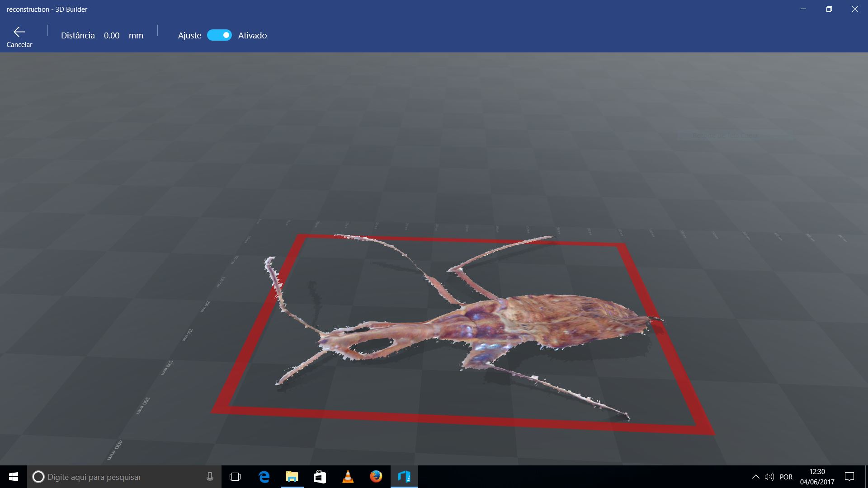
Task: Open the volume control in the tray
Action: (x=769, y=477)
